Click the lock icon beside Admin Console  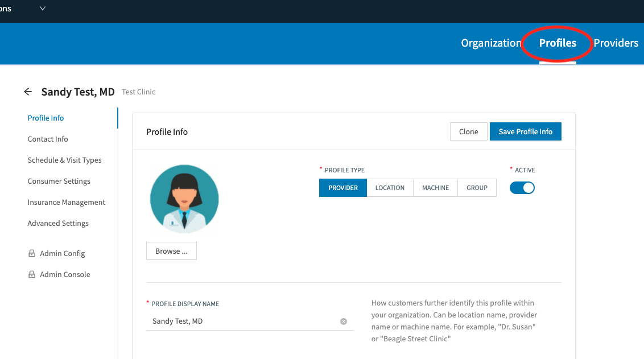[32, 274]
